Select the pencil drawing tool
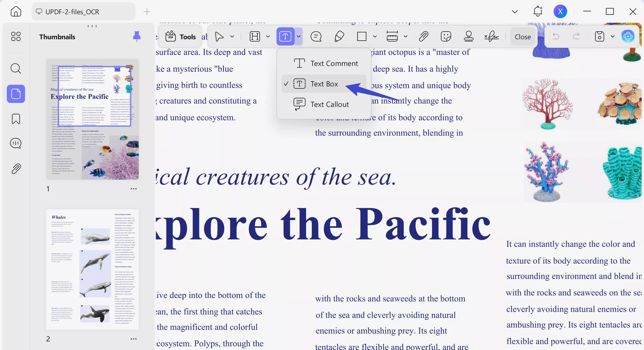 point(339,37)
